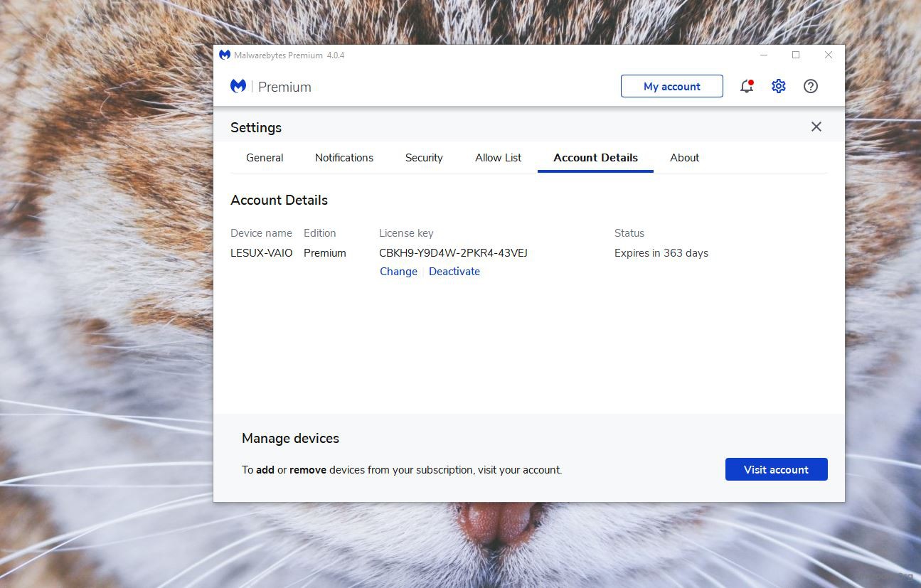This screenshot has height=588, width=921.
Task: Open the notifications bell icon
Action: click(x=746, y=87)
